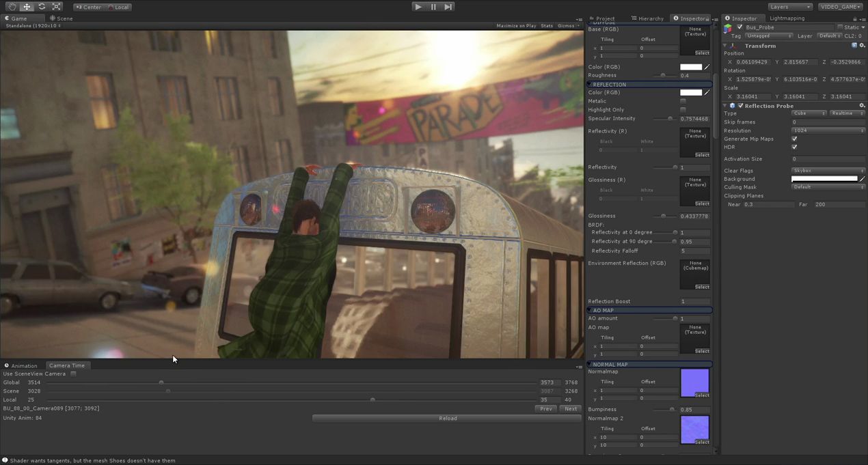Select the Rotate tool

coord(42,7)
